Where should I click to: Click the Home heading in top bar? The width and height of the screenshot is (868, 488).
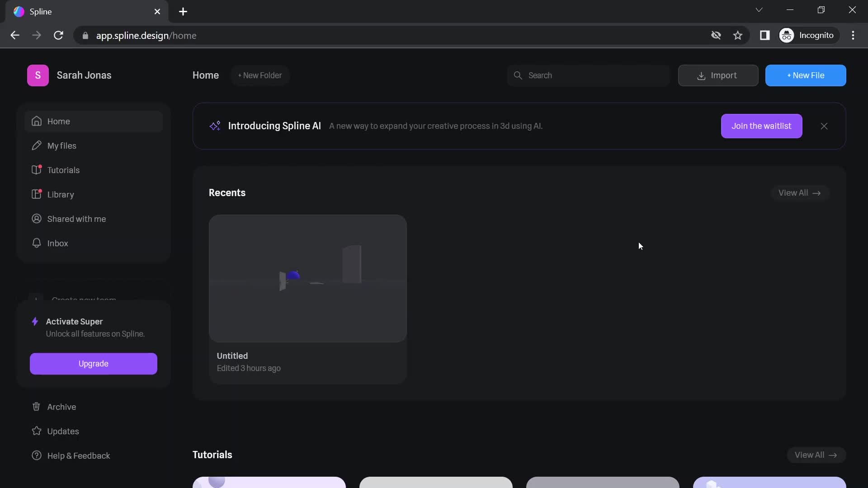tap(205, 75)
